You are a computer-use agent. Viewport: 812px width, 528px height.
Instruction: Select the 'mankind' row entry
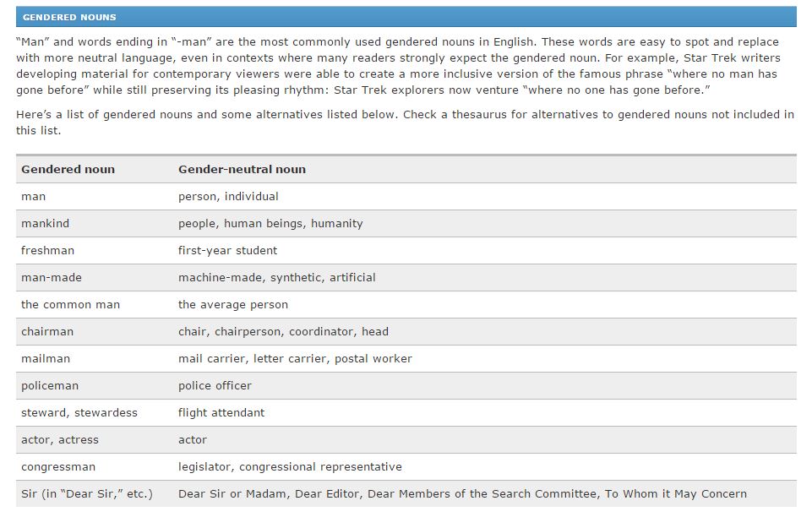45,224
